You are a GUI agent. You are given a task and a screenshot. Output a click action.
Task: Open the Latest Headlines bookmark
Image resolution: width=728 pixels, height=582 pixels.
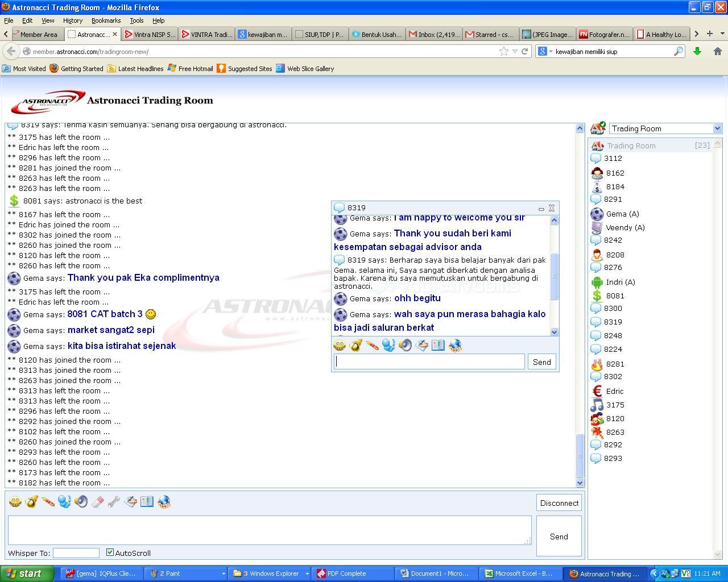pyautogui.click(x=135, y=68)
